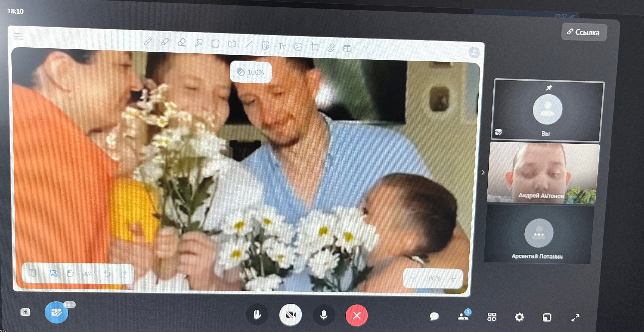Select the 3D cube shape tool
644x332 pixels.
click(232, 44)
